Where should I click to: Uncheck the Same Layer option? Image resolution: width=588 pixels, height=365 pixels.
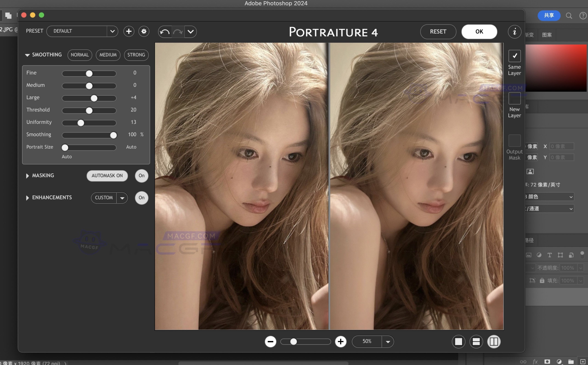(x=514, y=56)
